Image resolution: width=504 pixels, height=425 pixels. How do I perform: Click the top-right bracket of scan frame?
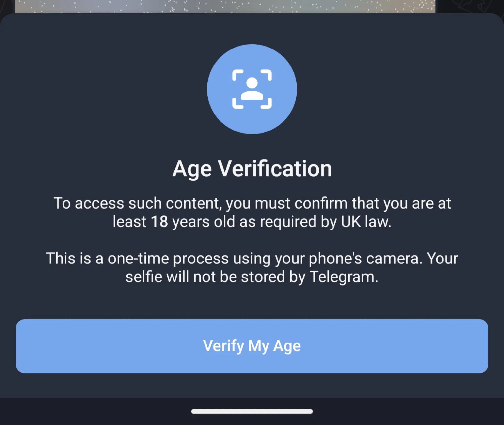(x=266, y=75)
